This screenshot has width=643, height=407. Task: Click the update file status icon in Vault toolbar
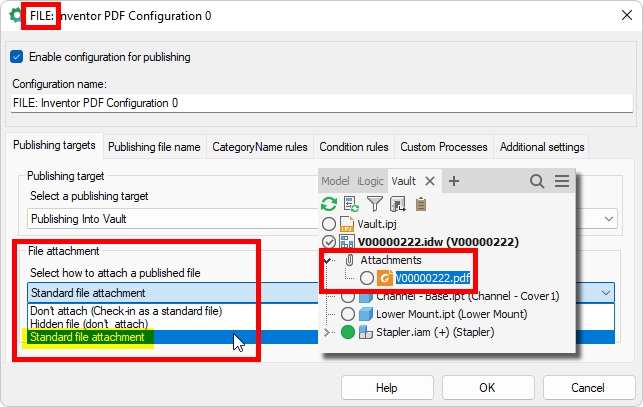[351, 204]
